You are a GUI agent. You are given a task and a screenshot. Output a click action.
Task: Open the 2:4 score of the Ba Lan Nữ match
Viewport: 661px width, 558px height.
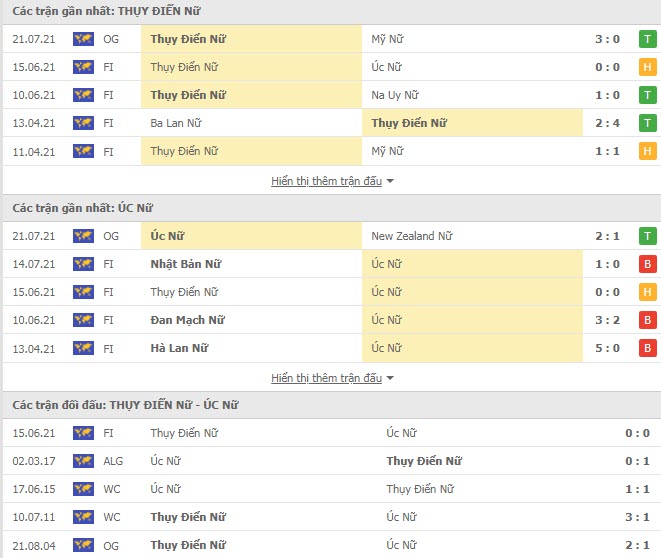pos(607,123)
